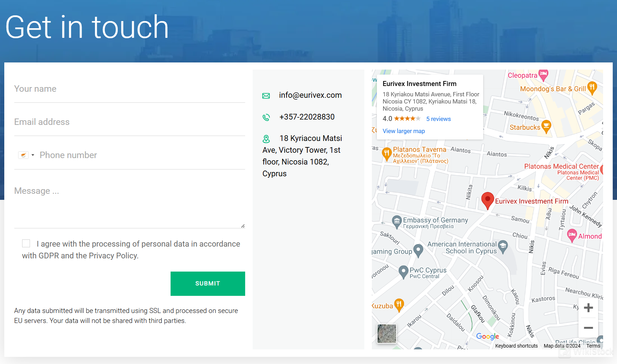The image size is (617, 364).
Task: Click the American International School marker
Action: 502,246
